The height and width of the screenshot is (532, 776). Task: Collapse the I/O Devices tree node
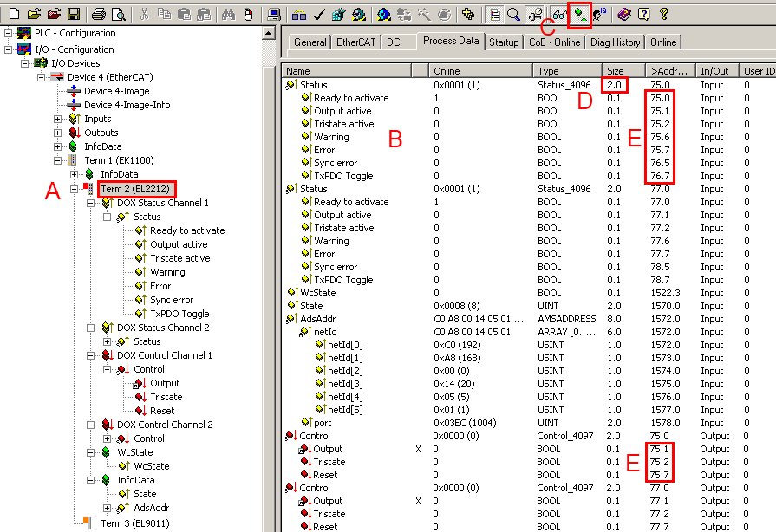click(x=25, y=63)
